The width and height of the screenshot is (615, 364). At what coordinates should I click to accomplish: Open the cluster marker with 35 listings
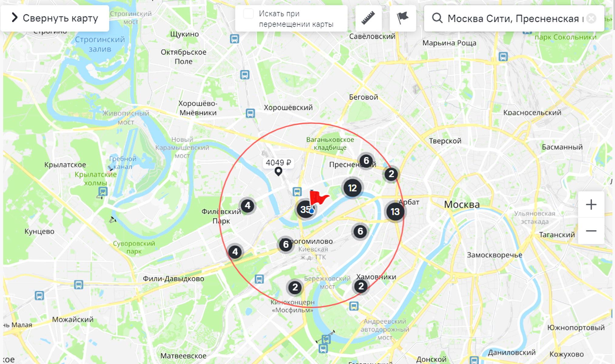[x=306, y=209]
